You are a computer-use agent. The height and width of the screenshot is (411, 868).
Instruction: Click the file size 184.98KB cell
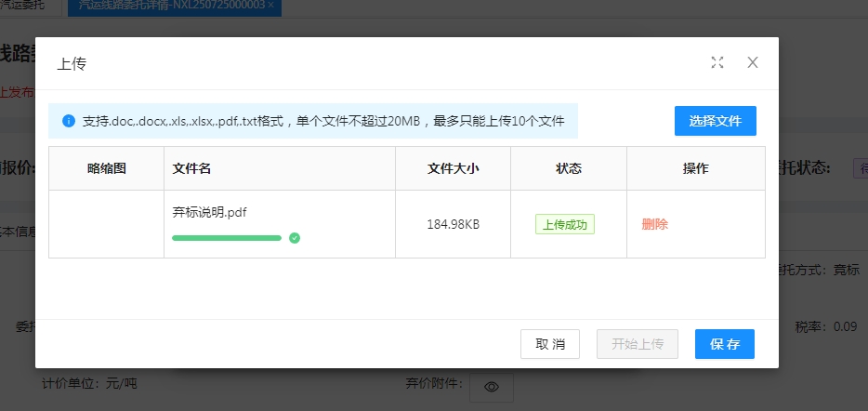[453, 224]
